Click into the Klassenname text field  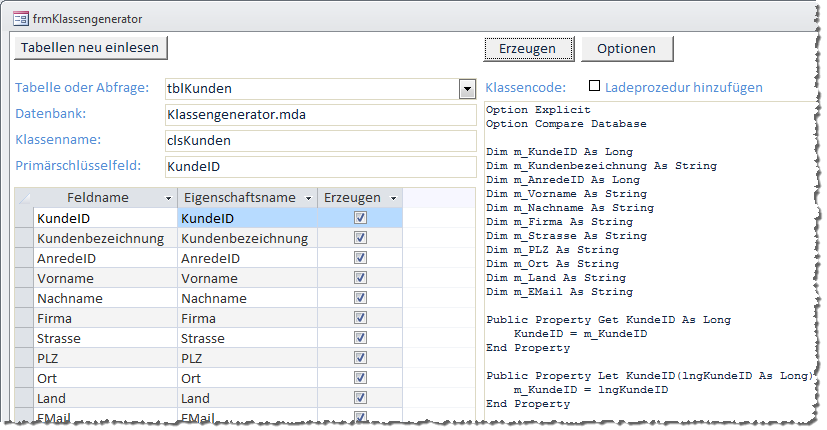[x=319, y=141]
